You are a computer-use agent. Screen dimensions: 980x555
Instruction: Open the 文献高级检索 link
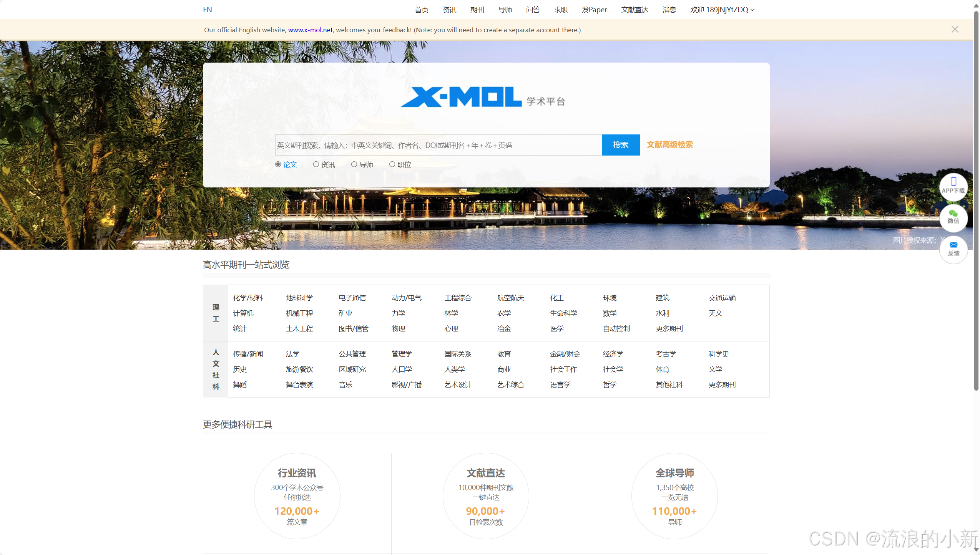(669, 145)
